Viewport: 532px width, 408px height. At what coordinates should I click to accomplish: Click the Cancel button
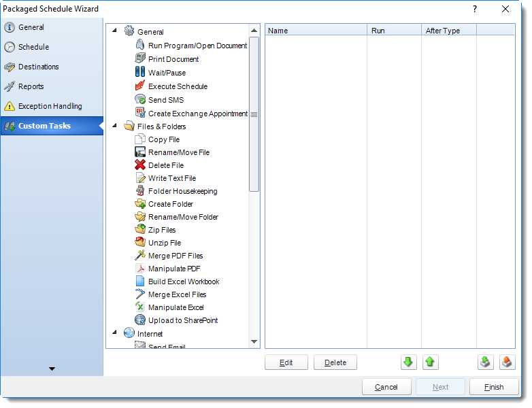[386, 387]
